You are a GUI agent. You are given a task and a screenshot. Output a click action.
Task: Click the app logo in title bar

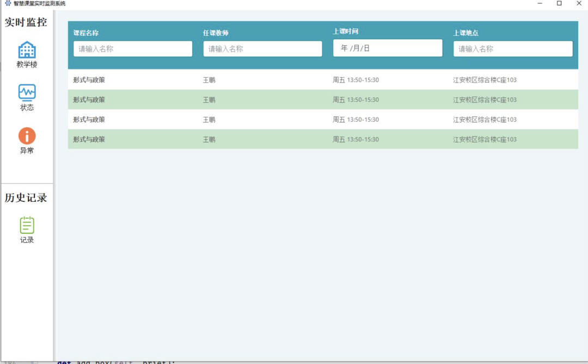pyautogui.click(x=8, y=3)
